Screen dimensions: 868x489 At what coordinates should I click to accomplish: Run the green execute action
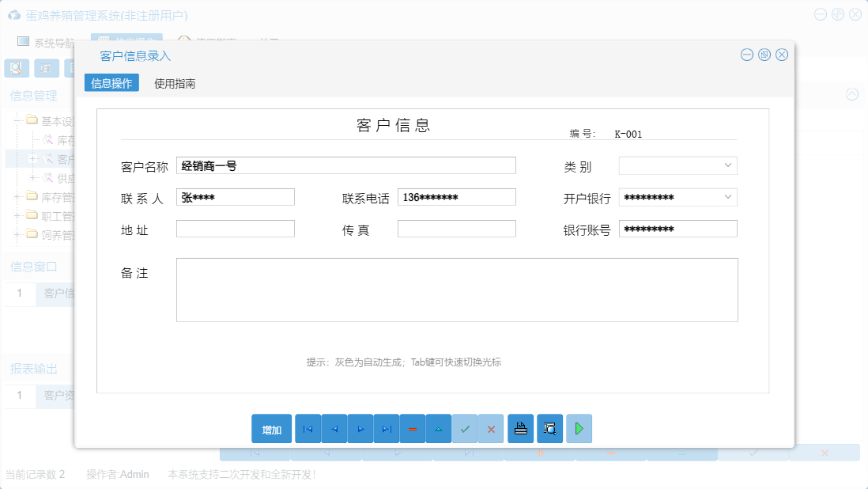578,428
